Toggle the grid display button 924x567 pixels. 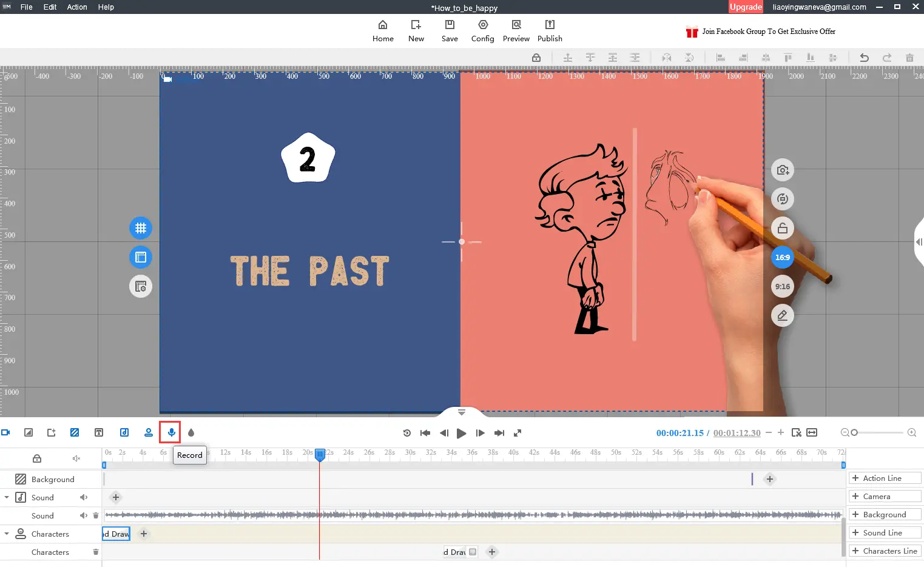[141, 228]
